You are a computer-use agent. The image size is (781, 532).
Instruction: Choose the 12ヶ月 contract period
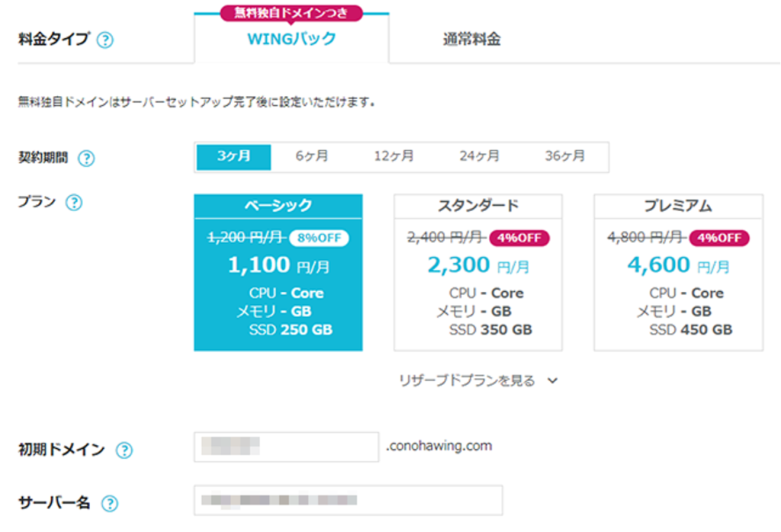pos(394,156)
